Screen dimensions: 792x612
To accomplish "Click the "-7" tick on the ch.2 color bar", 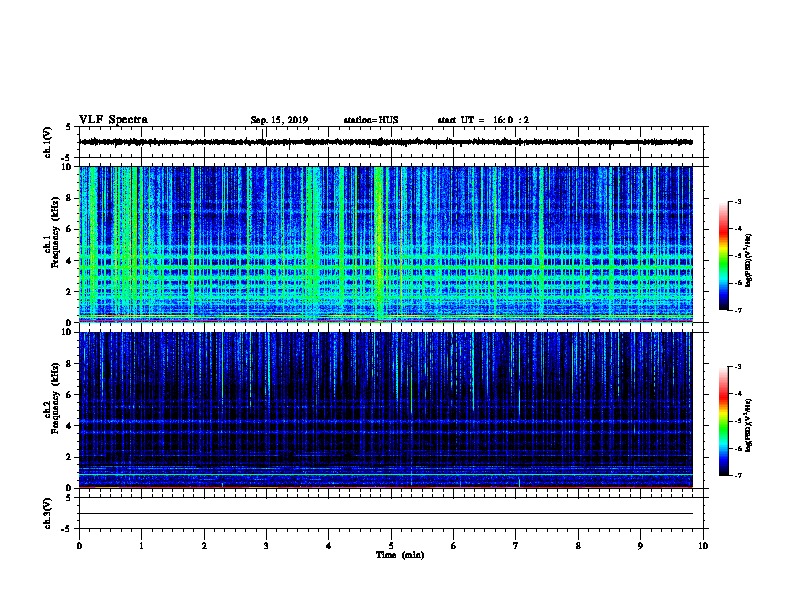I will point(738,475).
